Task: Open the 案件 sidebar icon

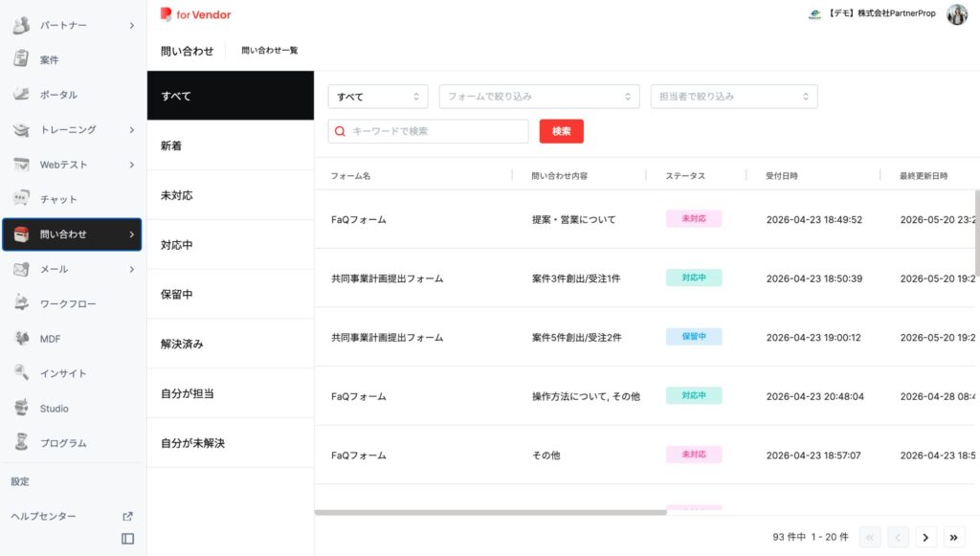Action: click(x=21, y=59)
